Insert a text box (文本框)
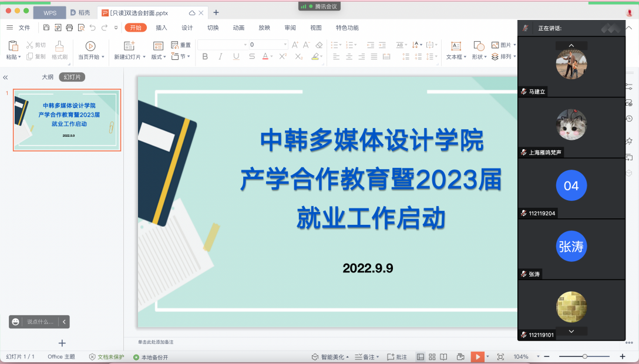 455,46
